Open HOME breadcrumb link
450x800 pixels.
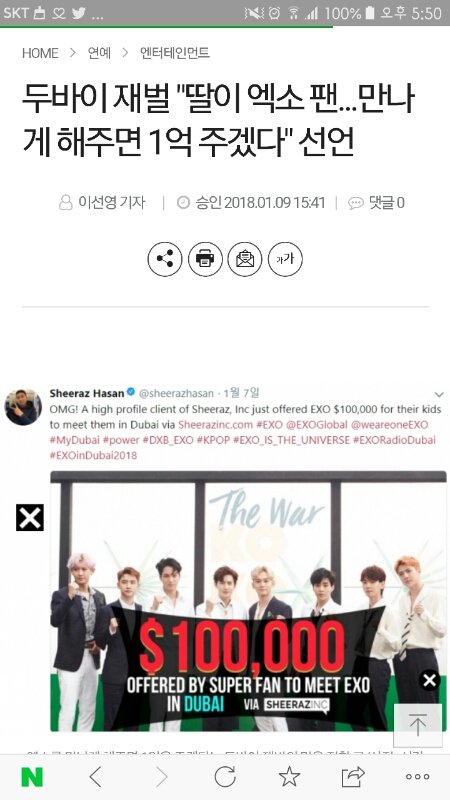click(x=40, y=53)
